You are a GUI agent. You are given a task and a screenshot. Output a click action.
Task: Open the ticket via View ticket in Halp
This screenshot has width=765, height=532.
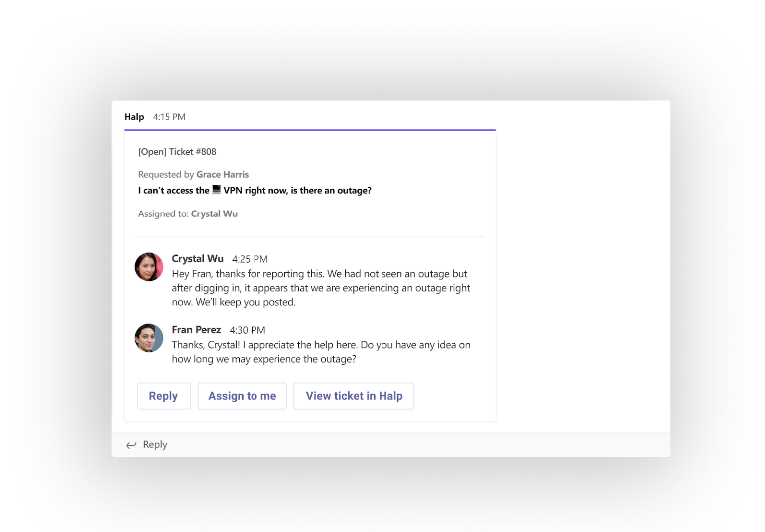tap(354, 396)
